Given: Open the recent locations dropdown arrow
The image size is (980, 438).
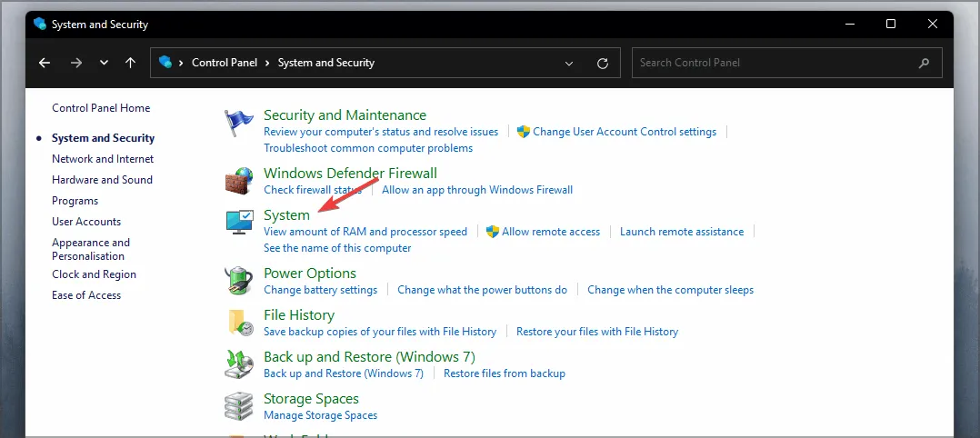Looking at the screenshot, I should [104, 63].
